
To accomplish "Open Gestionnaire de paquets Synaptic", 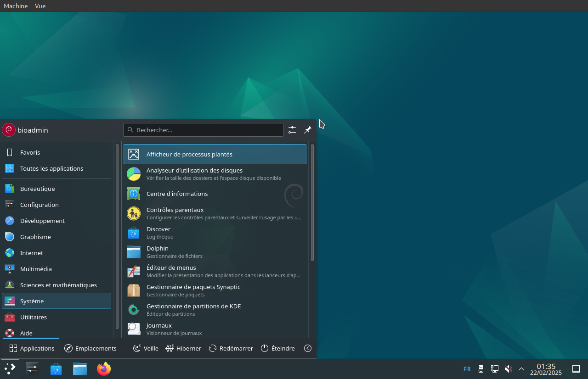I will pos(215,290).
